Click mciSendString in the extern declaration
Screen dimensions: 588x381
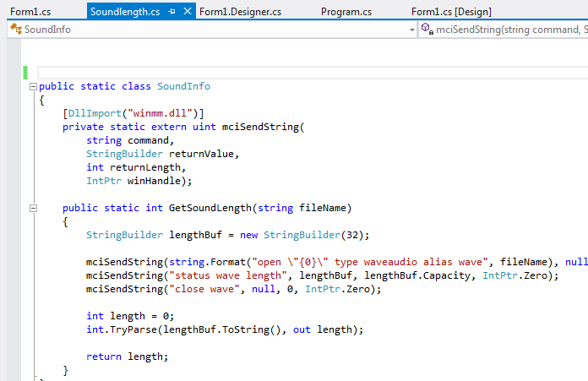(260, 127)
